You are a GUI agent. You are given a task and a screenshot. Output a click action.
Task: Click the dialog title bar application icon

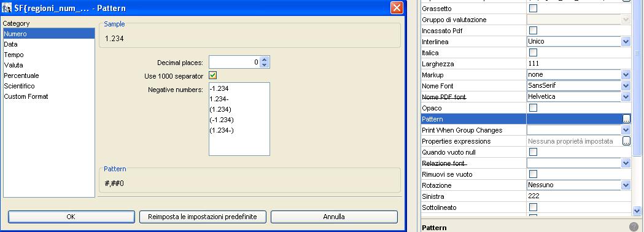[7, 8]
